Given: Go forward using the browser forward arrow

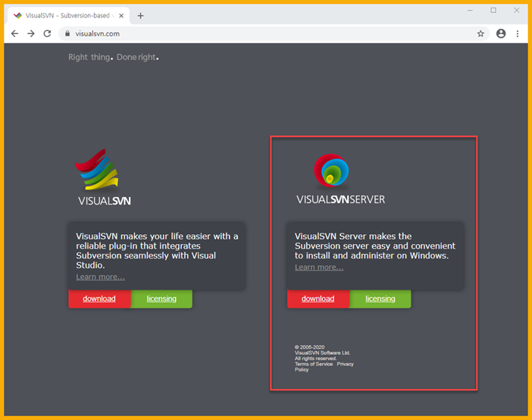Looking at the screenshot, I should pos(31,33).
